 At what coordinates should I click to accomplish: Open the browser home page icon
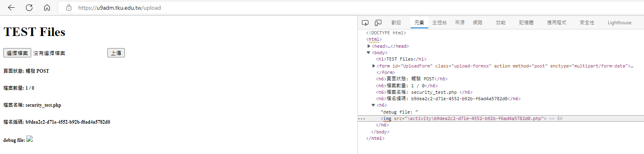[x=47, y=8]
